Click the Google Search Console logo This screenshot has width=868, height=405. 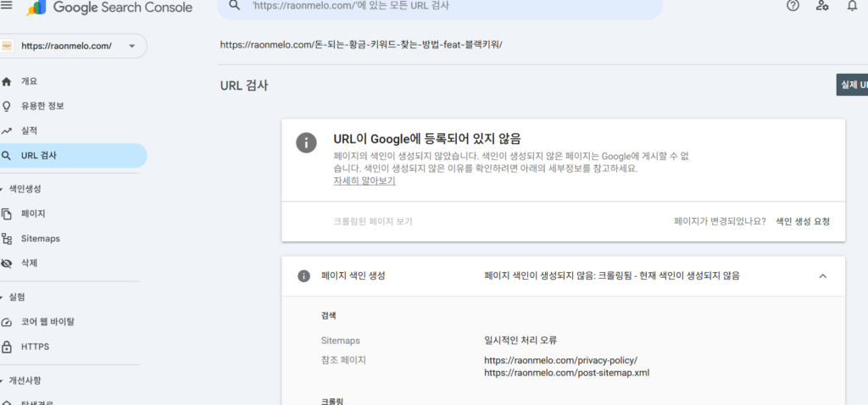click(x=109, y=8)
